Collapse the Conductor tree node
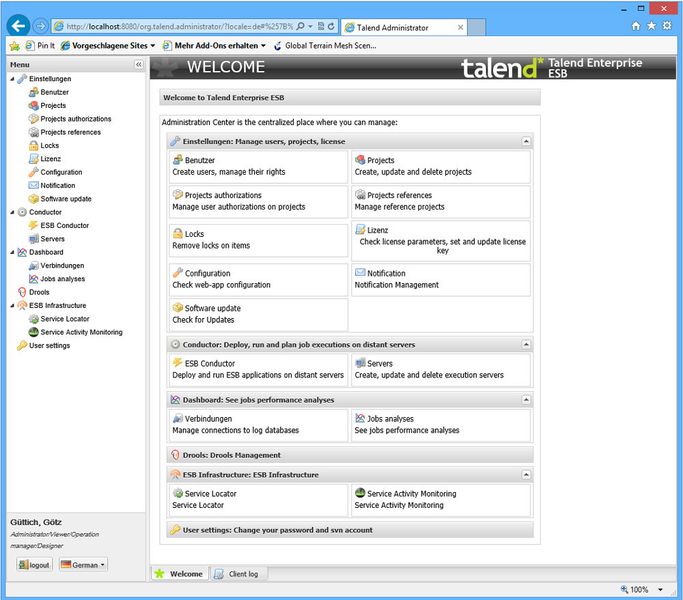Screen dimensions: 683x600 pyautogui.click(x=12, y=212)
